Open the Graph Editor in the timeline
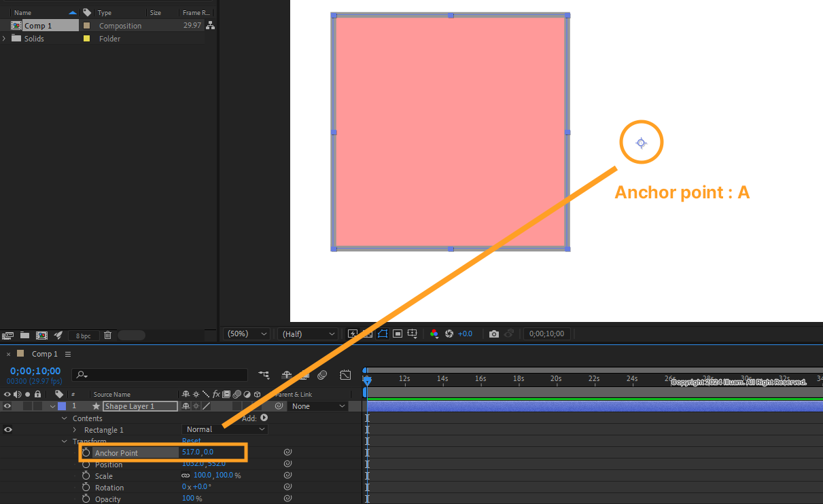 [x=345, y=374]
